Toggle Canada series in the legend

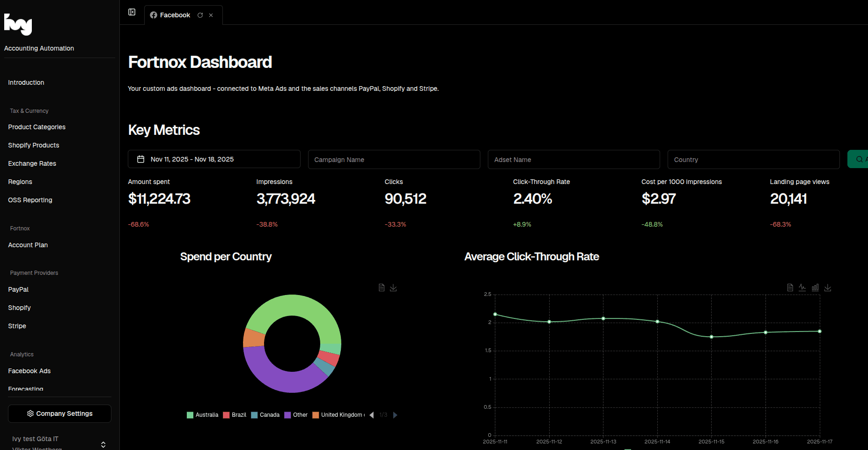[265, 415]
